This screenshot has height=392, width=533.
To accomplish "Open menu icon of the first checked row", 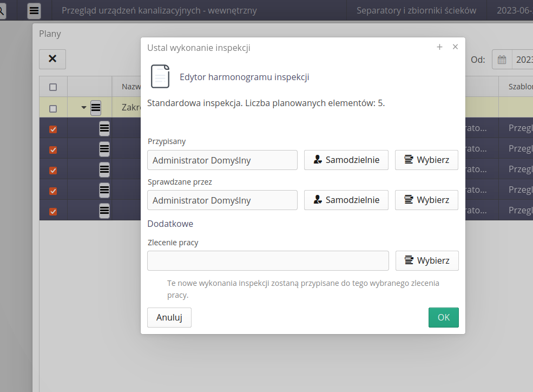I will pyautogui.click(x=104, y=129).
